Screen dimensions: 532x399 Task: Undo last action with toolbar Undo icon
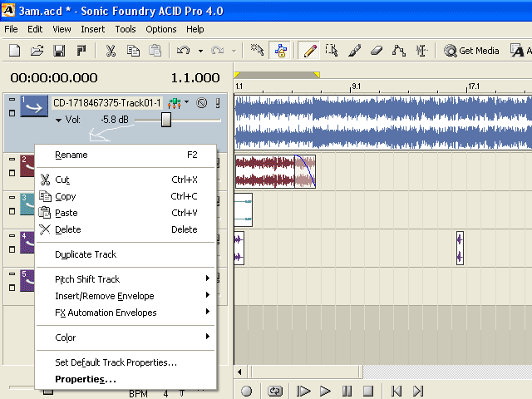[x=184, y=51]
